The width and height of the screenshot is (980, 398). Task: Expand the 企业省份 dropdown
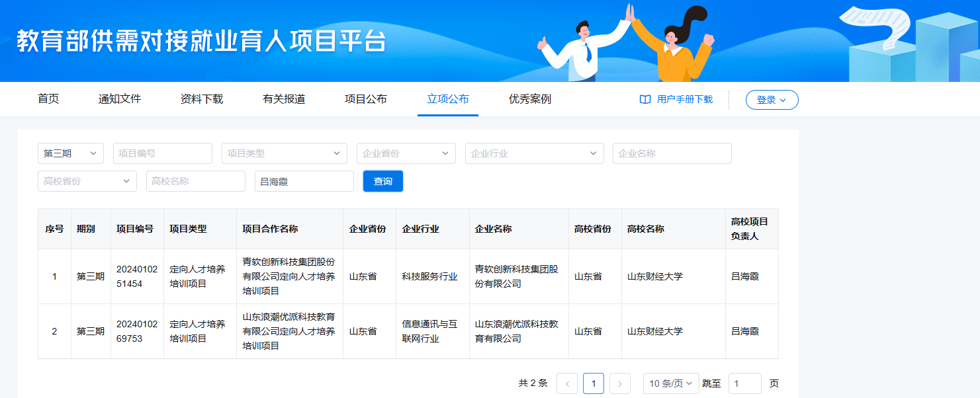point(406,153)
